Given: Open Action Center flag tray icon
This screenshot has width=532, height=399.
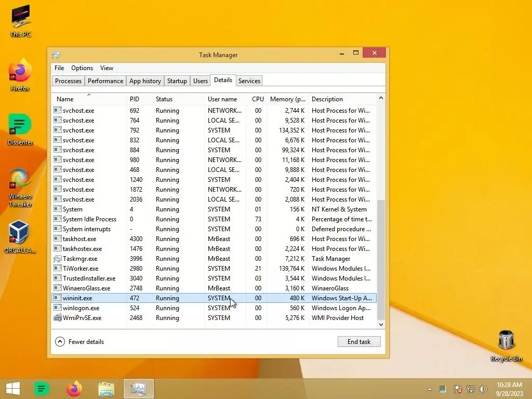Looking at the screenshot, I should tap(458, 389).
